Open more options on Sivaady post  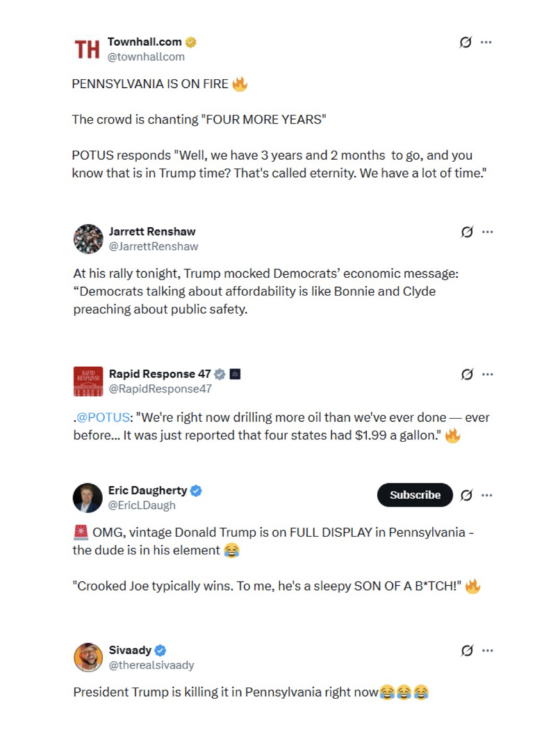488,650
